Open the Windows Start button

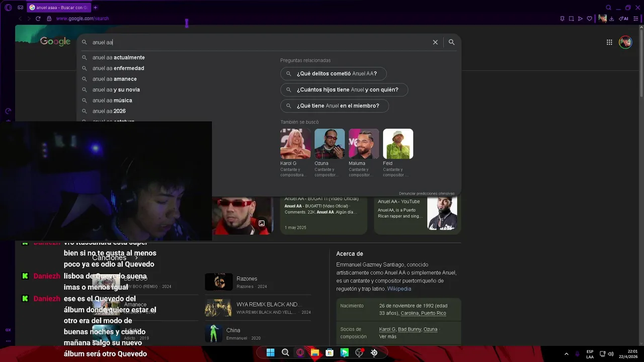click(x=270, y=352)
